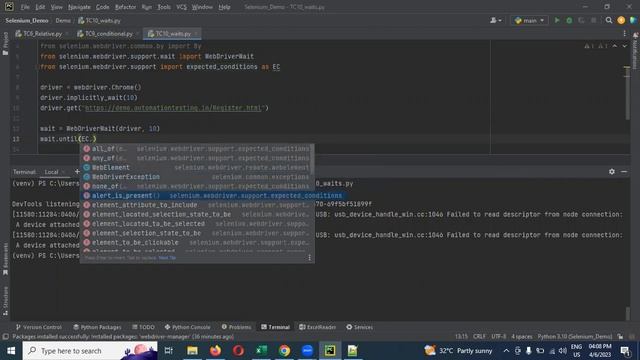
Task: Click the completion popup scrollbar
Action: [x=312, y=159]
